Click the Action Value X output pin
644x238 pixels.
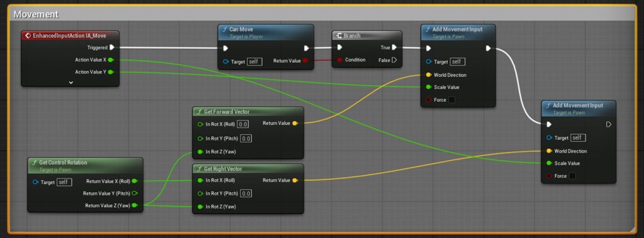[111, 60]
